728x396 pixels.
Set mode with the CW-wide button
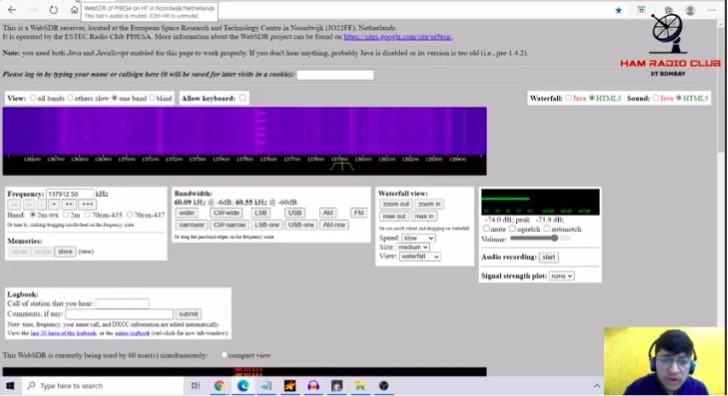[x=226, y=213]
